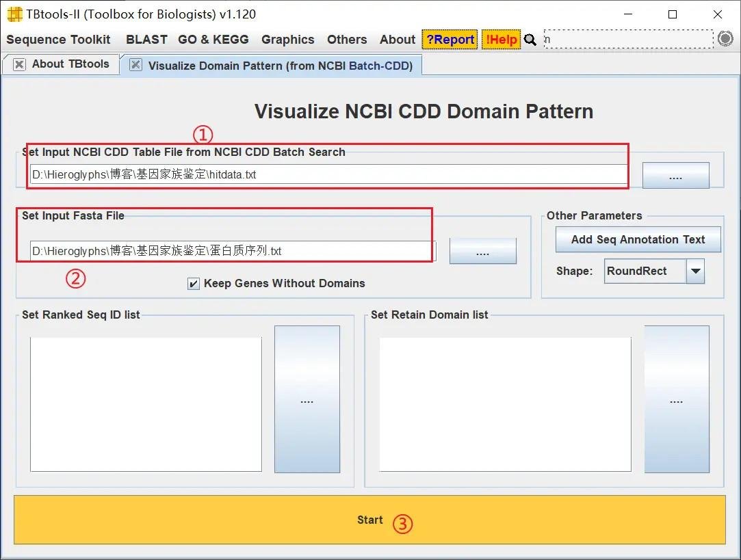Browse for the NCBI CDD table file
The width and height of the screenshot is (741, 560).
tap(676, 176)
